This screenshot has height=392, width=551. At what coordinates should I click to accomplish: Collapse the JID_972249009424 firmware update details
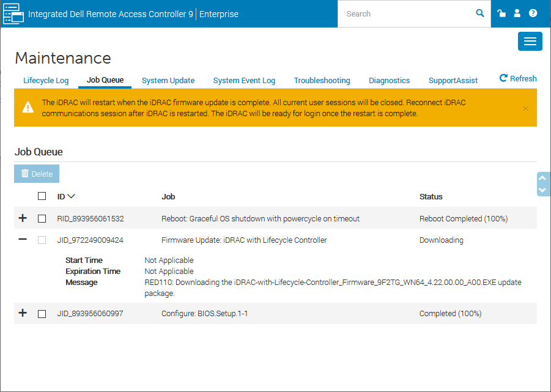coord(23,240)
